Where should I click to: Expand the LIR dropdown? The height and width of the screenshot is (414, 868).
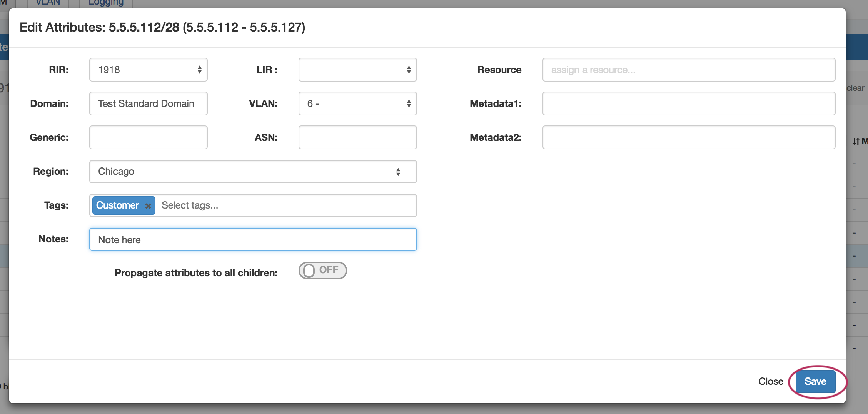pos(357,70)
